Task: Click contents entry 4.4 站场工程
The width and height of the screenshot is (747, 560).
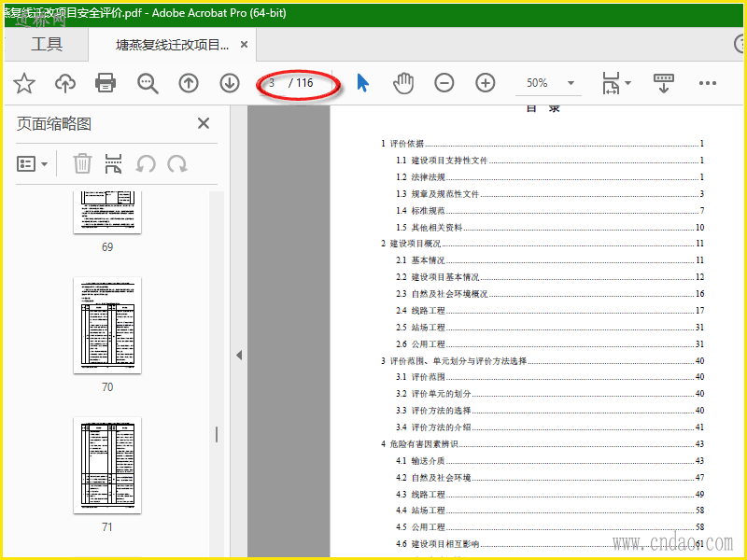Action: pos(550,510)
